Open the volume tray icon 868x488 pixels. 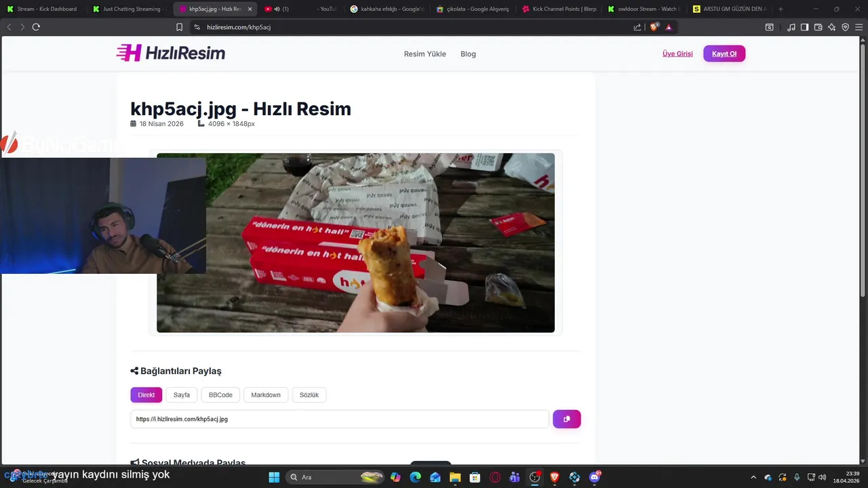coord(823,477)
